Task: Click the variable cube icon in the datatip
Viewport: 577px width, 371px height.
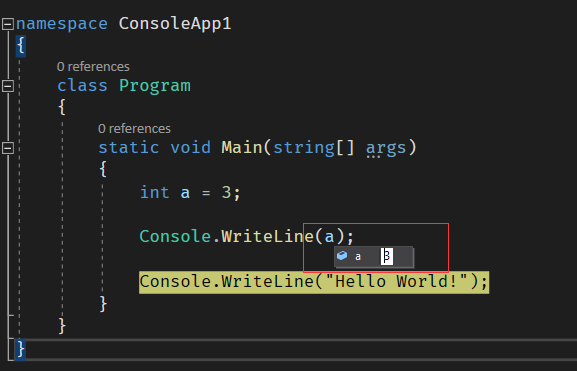Action: click(x=342, y=255)
